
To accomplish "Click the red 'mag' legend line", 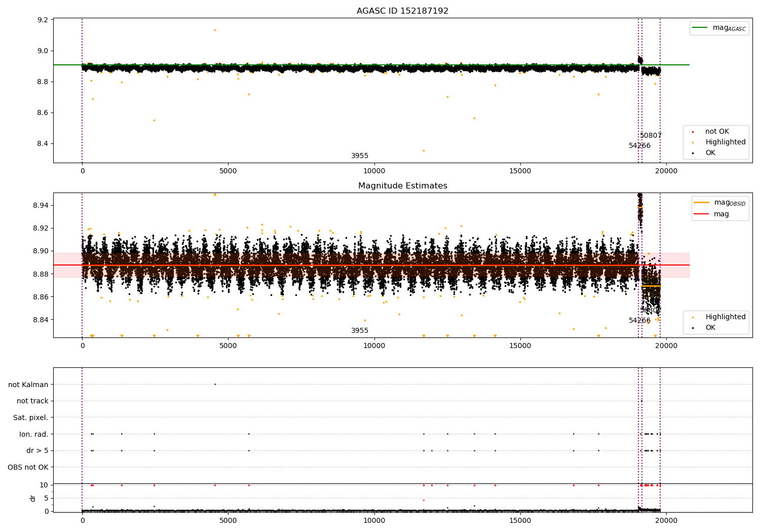I will (x=702, y=214).
